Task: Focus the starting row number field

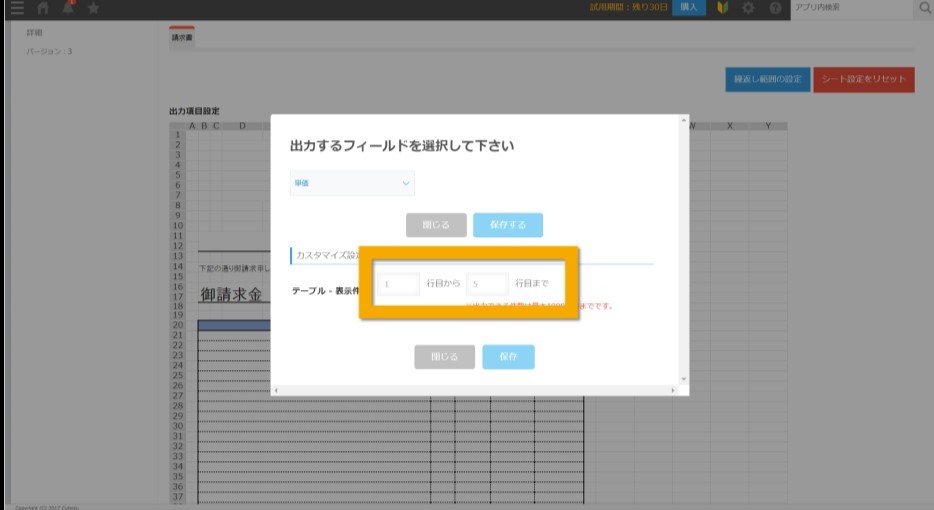Action: (398, 284)
